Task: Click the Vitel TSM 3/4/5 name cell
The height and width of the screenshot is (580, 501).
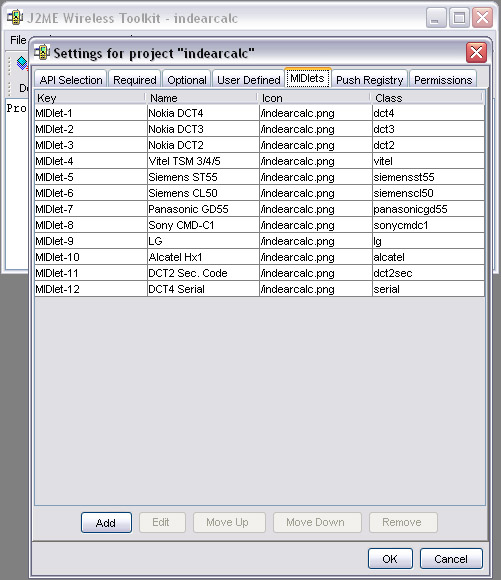Action: [203, 161]
